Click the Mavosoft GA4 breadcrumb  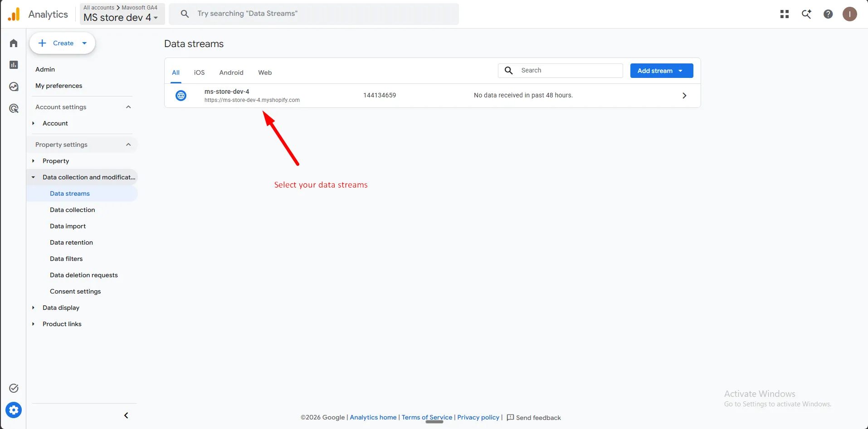coord(139,8)
